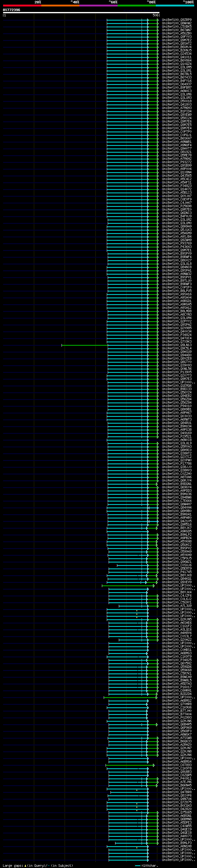Open hit UniRef100_Q8W0W2
Image resolution: width=197 pixels, height=868 pixels.
[177, 23]
